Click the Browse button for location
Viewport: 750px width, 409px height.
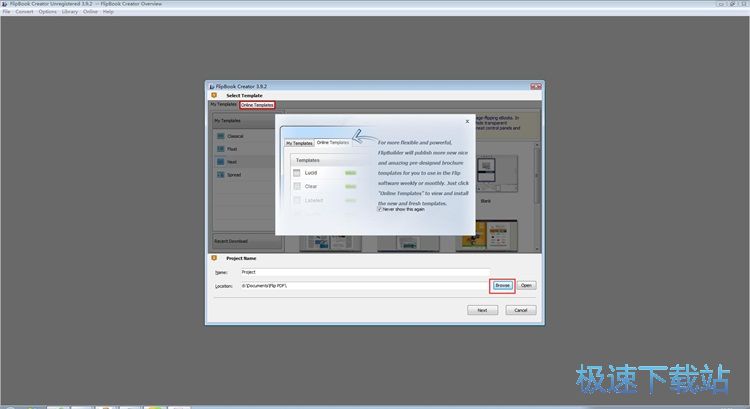click(502, 286)
